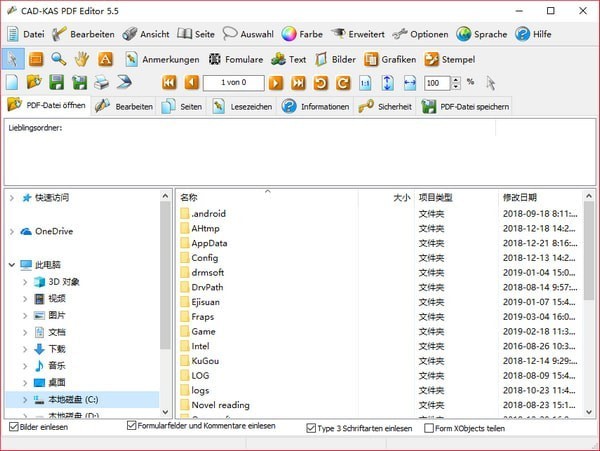Viewport: 600px width, 451px height.
Task: Switch to the Informationen tab
Action: point(315,107)
